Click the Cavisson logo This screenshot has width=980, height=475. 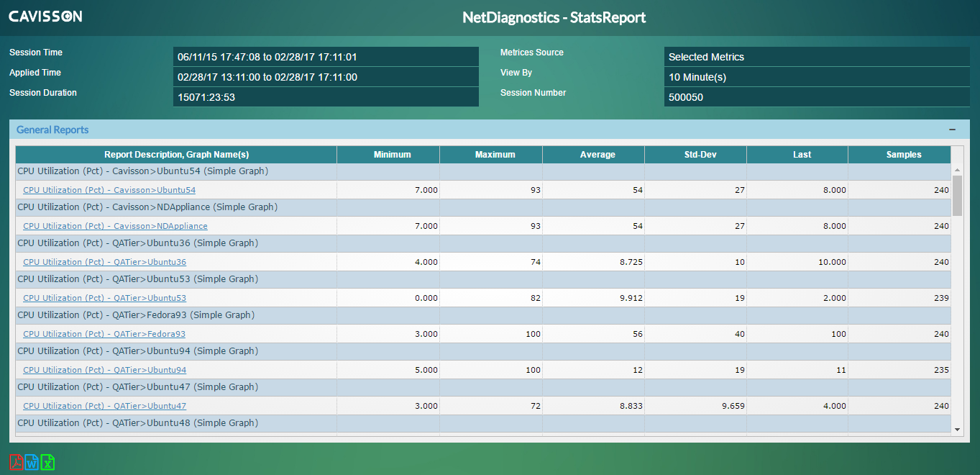45,16
